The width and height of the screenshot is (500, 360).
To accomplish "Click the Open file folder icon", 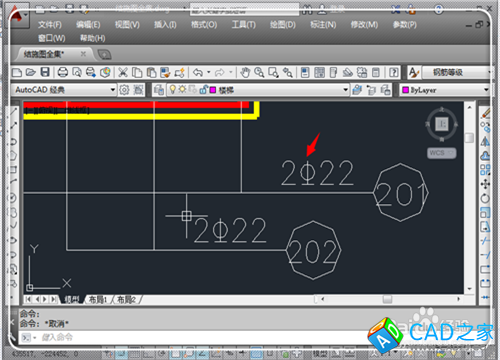I will [31, 72].
